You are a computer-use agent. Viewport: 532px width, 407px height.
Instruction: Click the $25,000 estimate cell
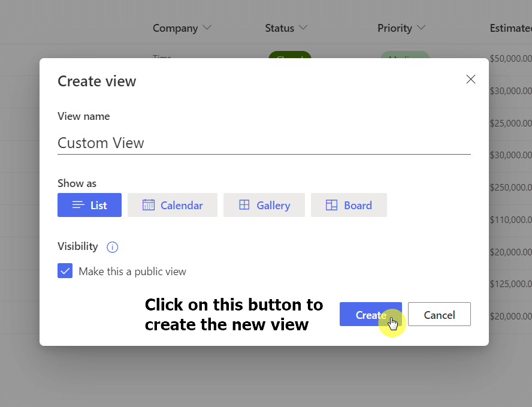510,123
